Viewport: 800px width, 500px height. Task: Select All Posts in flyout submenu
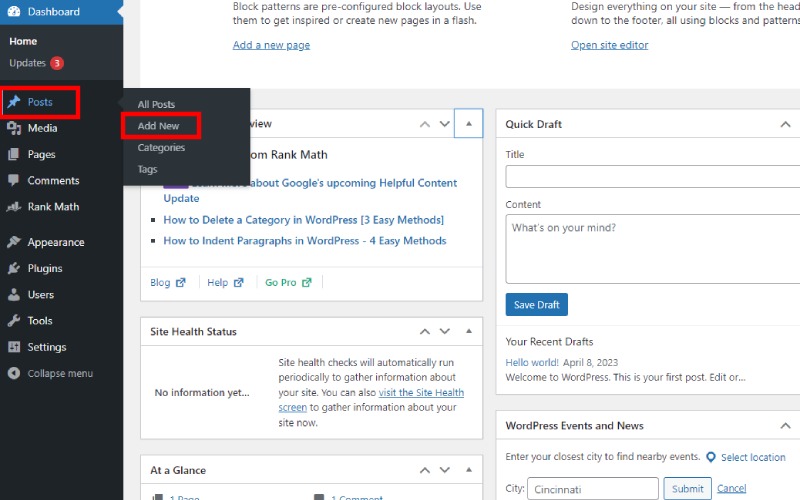(x=156, y=104)
